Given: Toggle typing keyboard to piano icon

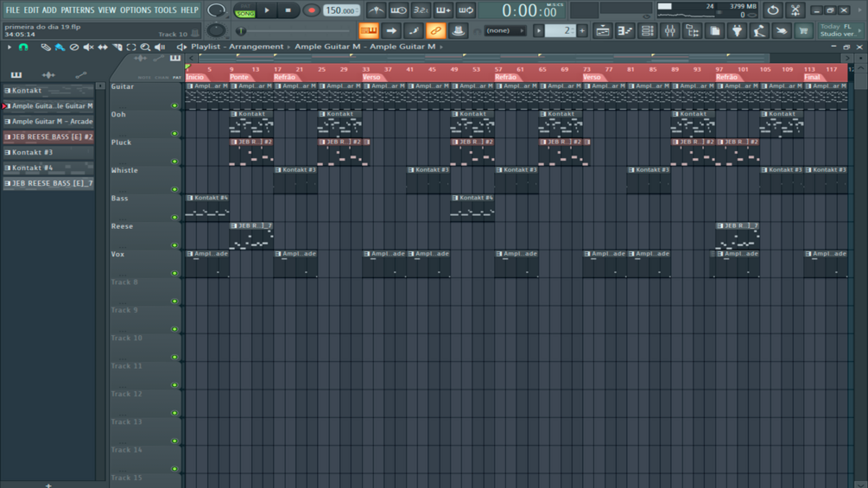Looking at the screenshot, I should tap(369, 30).
